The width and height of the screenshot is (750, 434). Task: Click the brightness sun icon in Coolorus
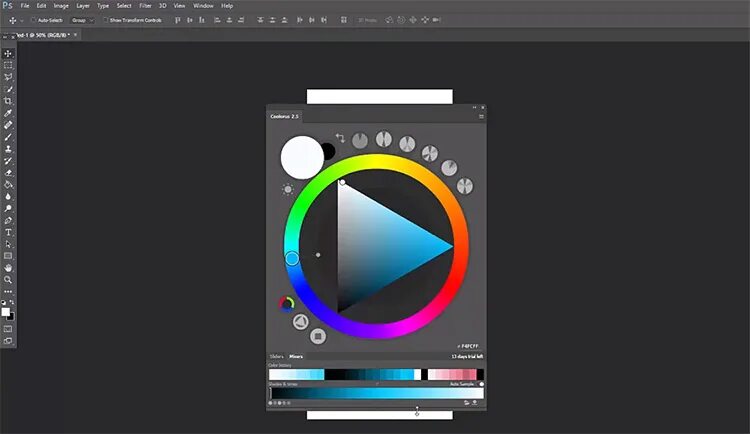point(287,189)
